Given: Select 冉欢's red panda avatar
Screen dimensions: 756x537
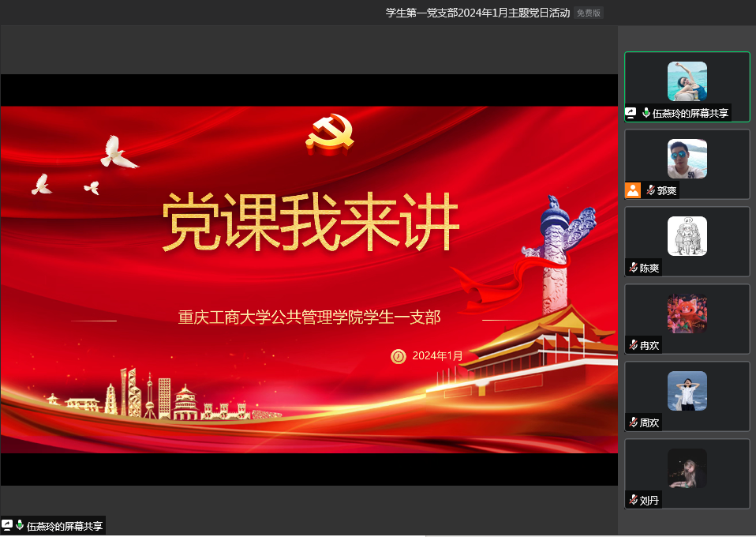Looking at the screenshot, I should point(687,314).
